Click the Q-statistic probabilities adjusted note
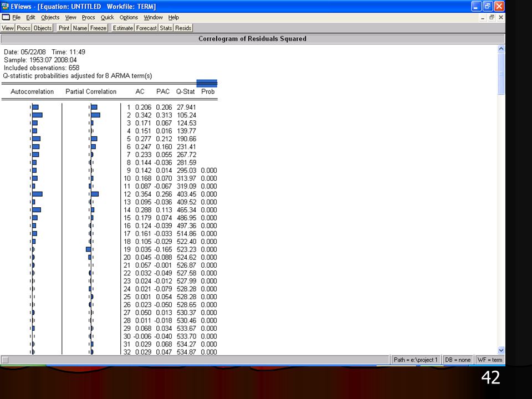 click(x=78, y=76)
